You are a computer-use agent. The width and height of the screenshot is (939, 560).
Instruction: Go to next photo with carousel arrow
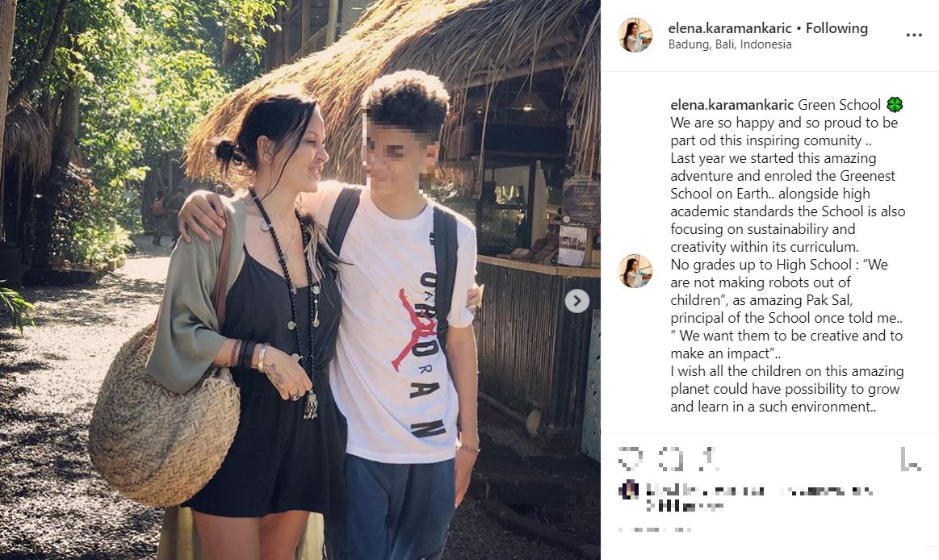click(577, 301)
